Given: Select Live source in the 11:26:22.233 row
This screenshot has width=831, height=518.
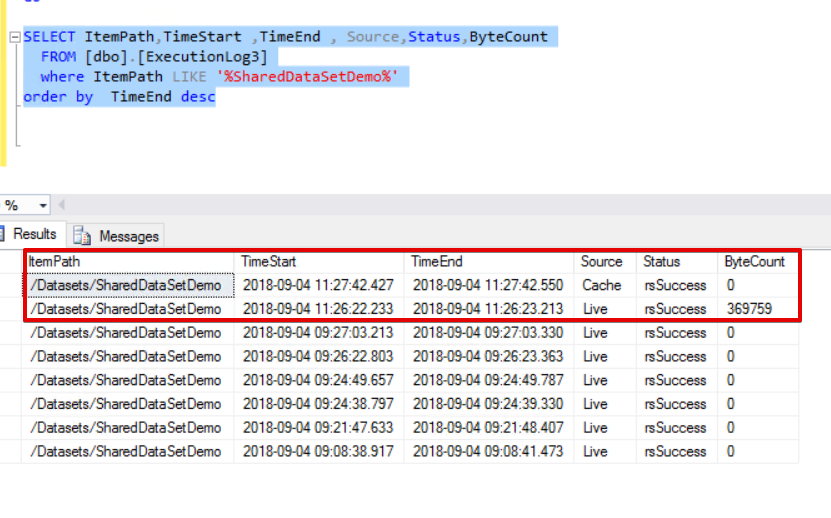Looking at the screenshot, I should click(605, 309).
